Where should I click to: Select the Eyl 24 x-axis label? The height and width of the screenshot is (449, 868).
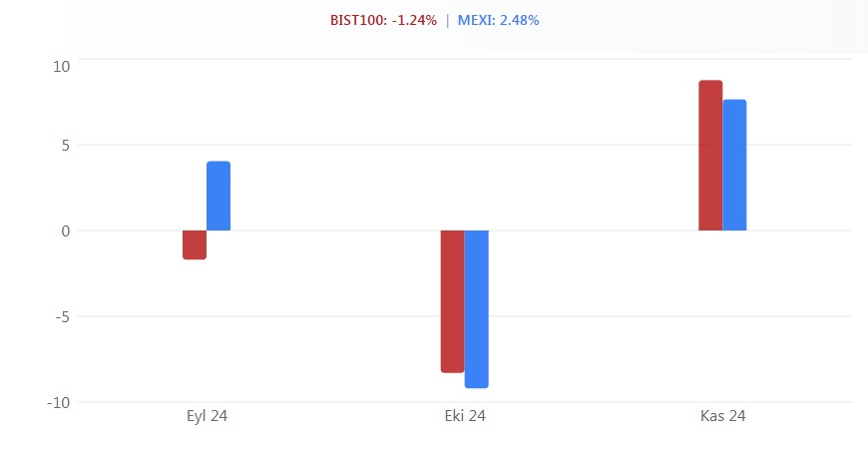pos(207,416)
